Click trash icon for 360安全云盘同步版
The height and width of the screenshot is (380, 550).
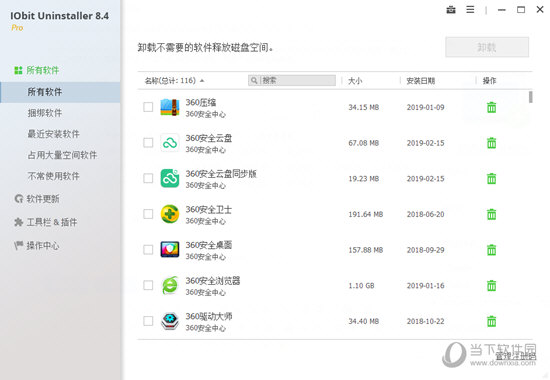(491, 179)
